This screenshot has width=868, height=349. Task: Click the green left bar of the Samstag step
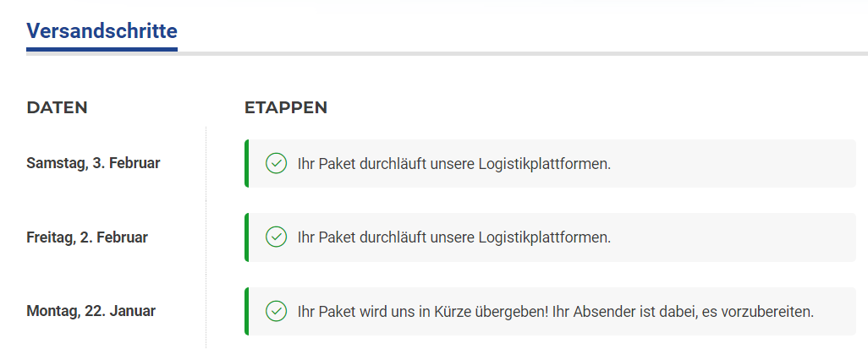click(246, 164)
